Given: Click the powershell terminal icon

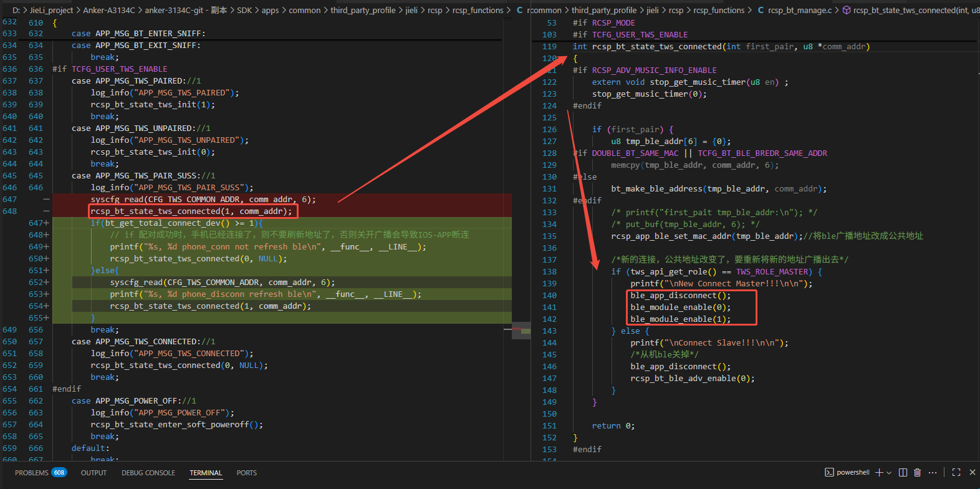Looking at the screenshot, I should pyautogui.click(x=829, y=473).
